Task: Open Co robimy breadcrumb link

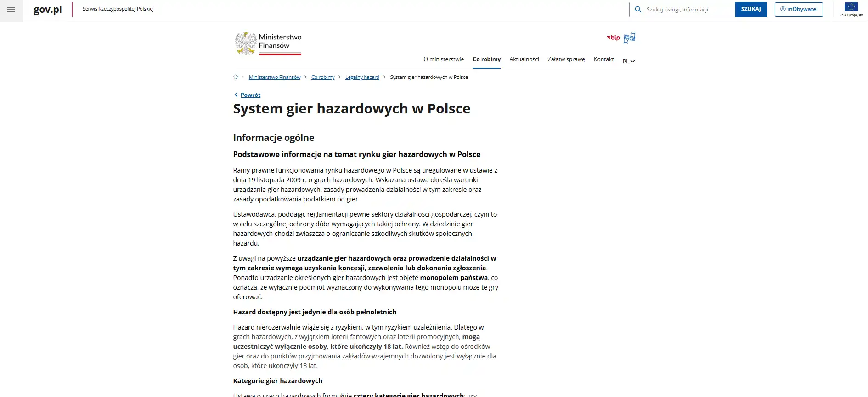Action: [323, 77]
